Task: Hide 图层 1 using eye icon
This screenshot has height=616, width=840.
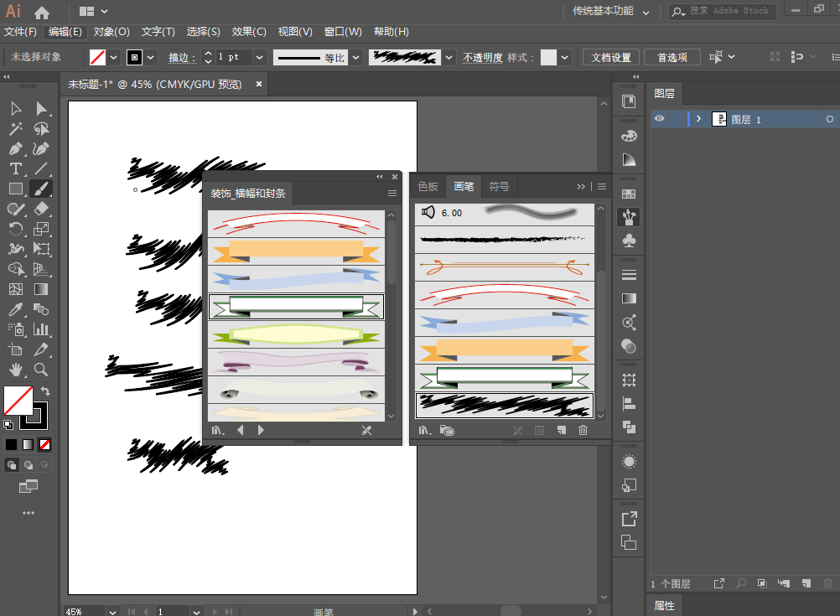Action: coord(660,119)
